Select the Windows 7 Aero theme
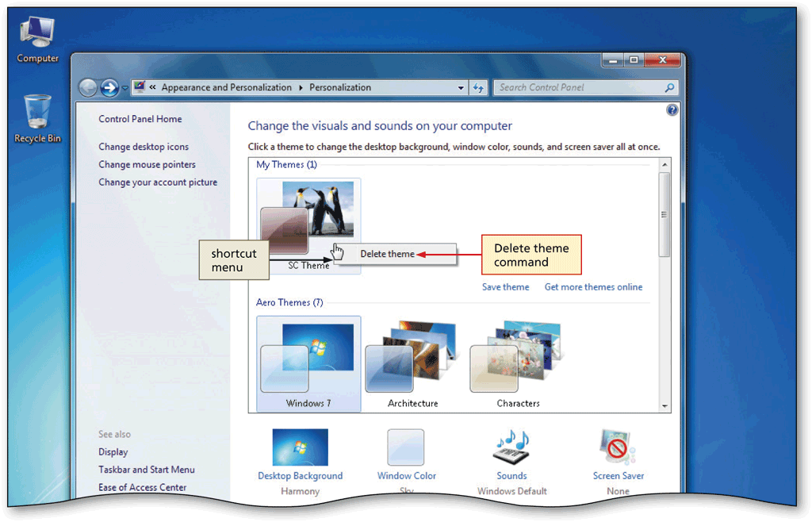Image resolution: width=812 pixels, height=522 pixels. pos(308,364)
